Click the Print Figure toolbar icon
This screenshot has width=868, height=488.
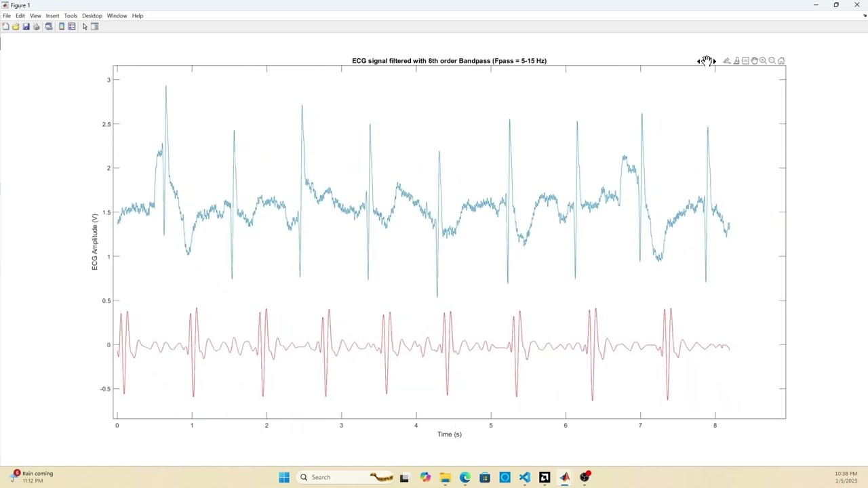tap(37, 26)
